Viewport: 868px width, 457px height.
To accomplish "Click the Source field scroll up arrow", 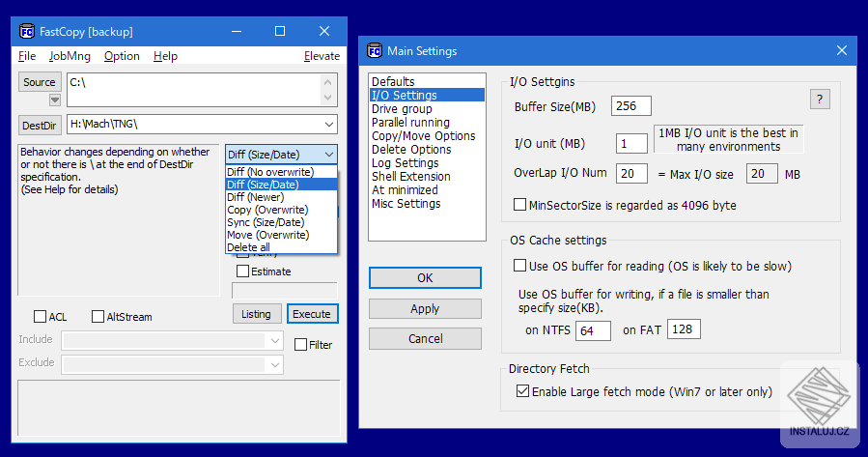I will tap(327, 82).
